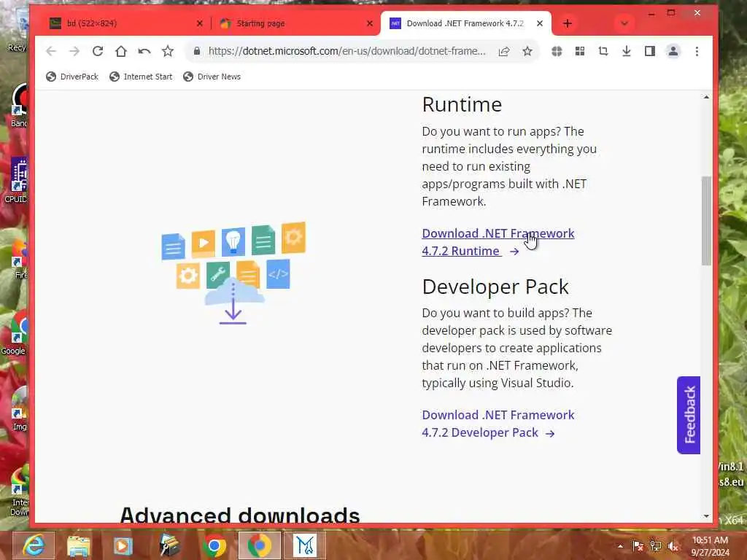Click the taskbar clock showing 10:51 AM

[710, 546]
